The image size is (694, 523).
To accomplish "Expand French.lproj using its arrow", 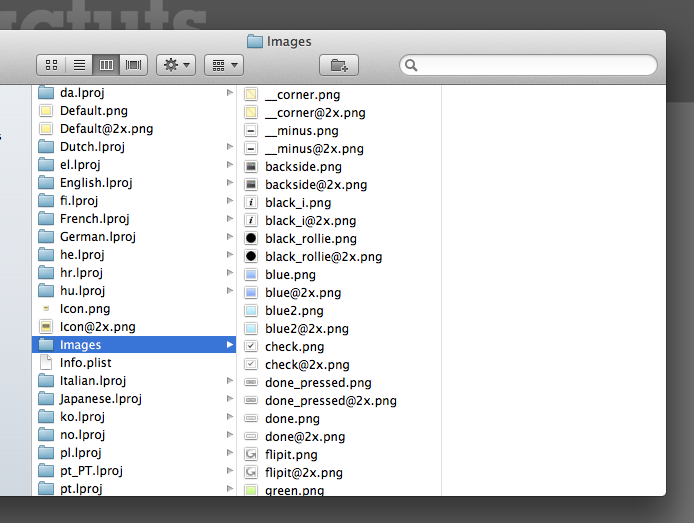I will click(x=230, y=219).
